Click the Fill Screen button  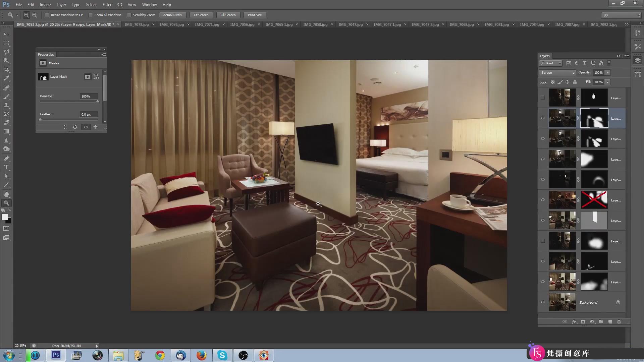click(228, 15)
